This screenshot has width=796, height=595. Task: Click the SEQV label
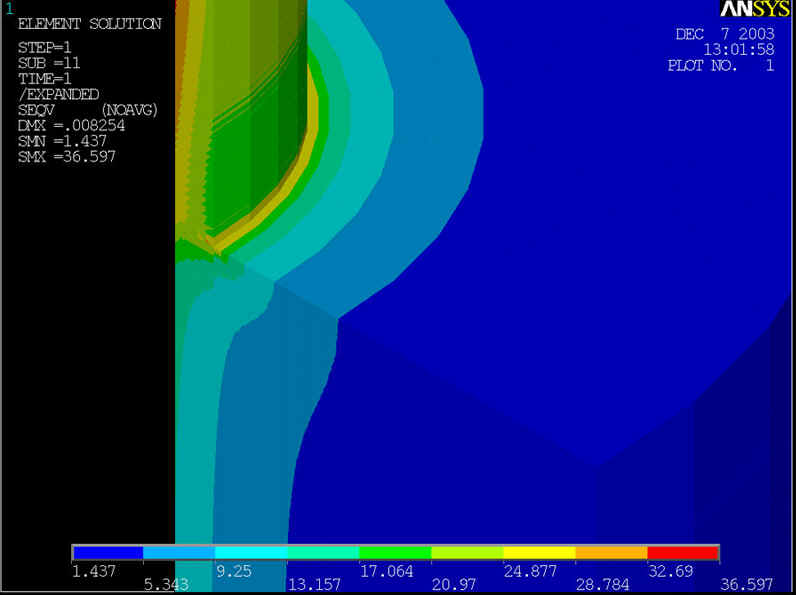click(x=36, y=110)
